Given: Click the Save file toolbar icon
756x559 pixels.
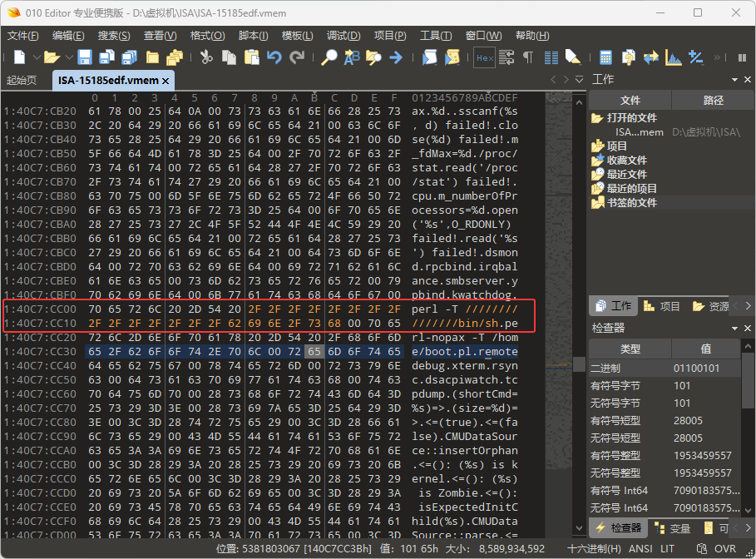Looking at the screenshot, I should (84, 57).
